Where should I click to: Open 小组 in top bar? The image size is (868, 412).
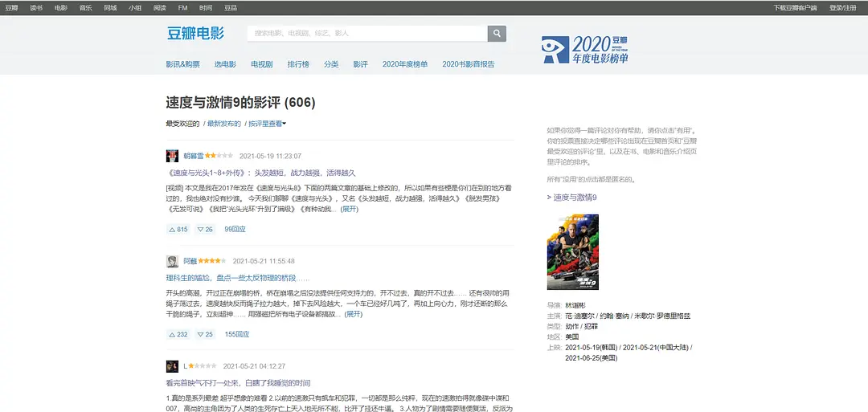135,8
